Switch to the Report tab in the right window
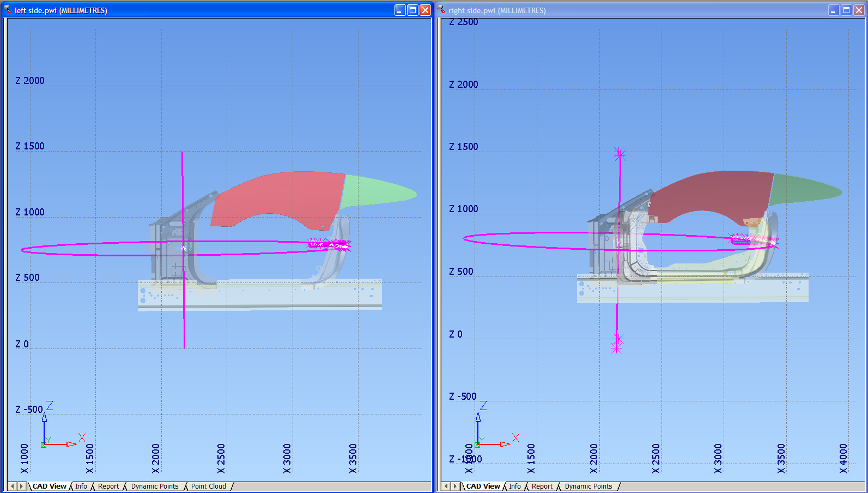The height and width of the screenshot is (493, 868). coord(542,486)
